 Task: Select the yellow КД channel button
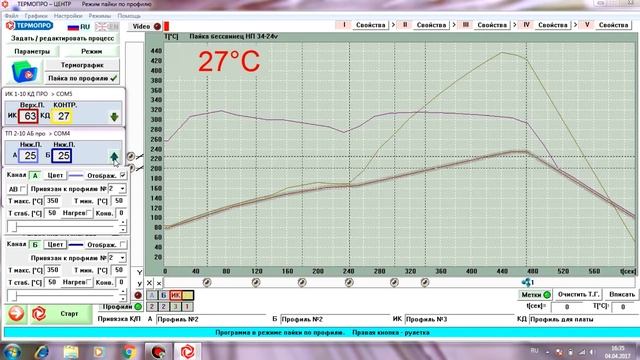pos(188,295)
